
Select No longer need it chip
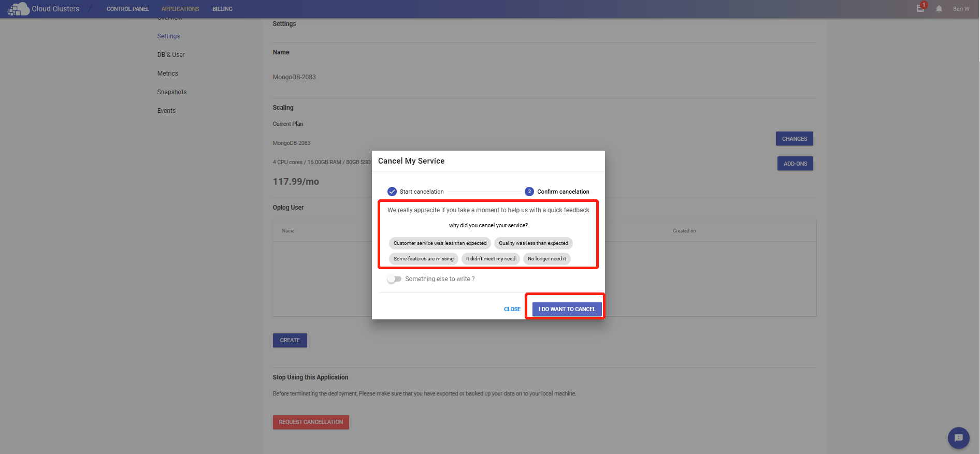tap(547, 259)
